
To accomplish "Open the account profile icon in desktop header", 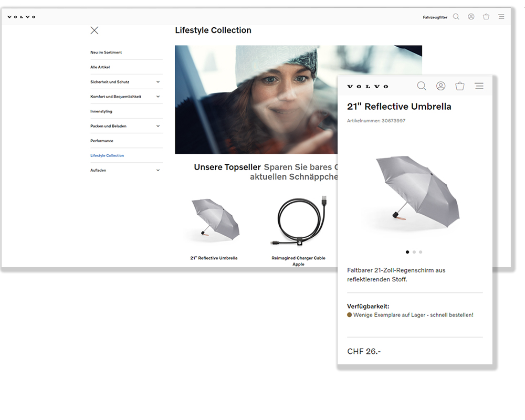I will (471, 17).
